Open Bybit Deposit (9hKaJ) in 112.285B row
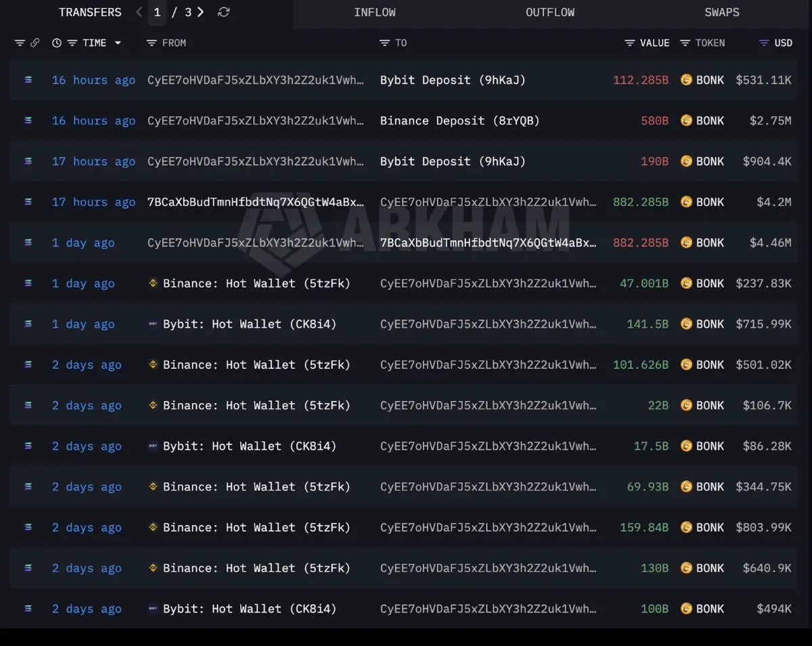Screen dimensions: 812x646 coord(453,80)
